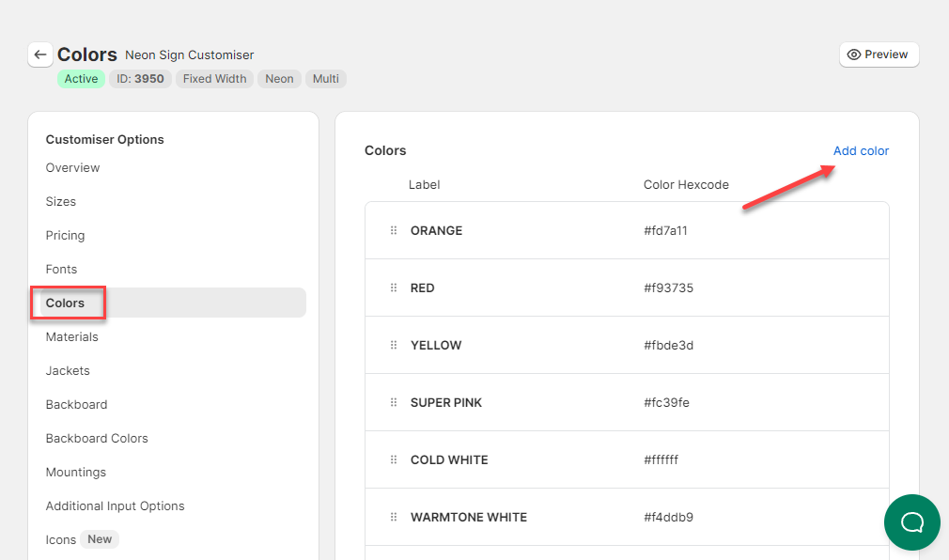Click drag handle beside COLD WHITE

point(394,460)
